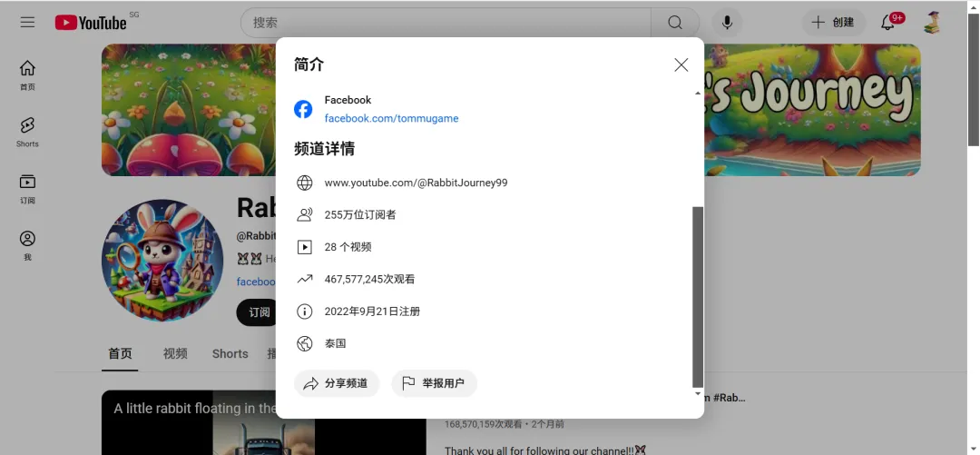The height and width of the screenshot is (455, 980).
Task: Click the info icon beside join date
Action: (x=304, y=311)
